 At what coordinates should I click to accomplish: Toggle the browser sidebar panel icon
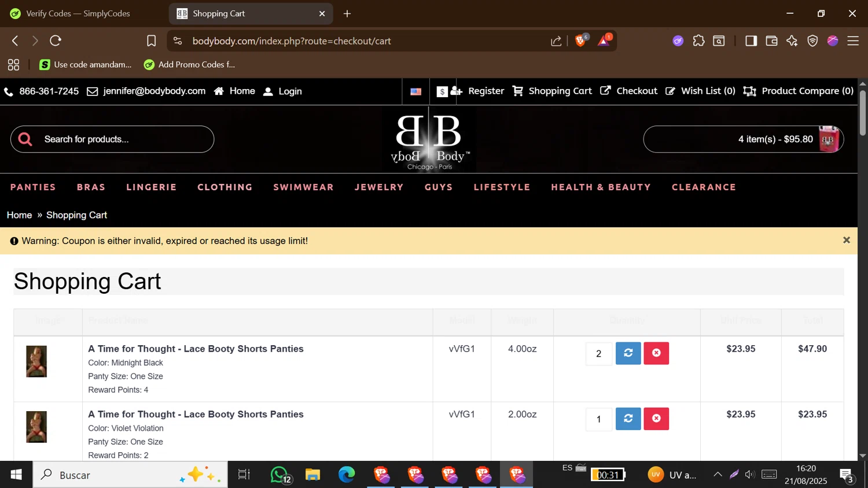coord(751,41)
